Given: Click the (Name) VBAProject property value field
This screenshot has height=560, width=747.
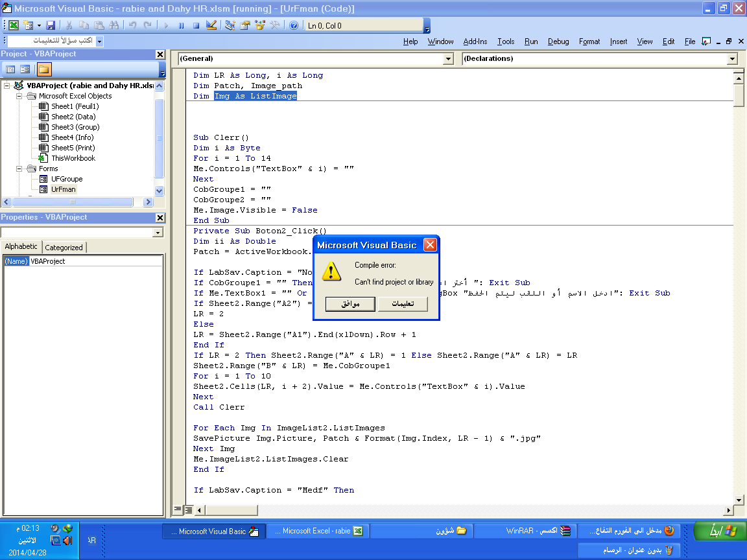Looking at the screenshot, I should (x=96, y=261).
